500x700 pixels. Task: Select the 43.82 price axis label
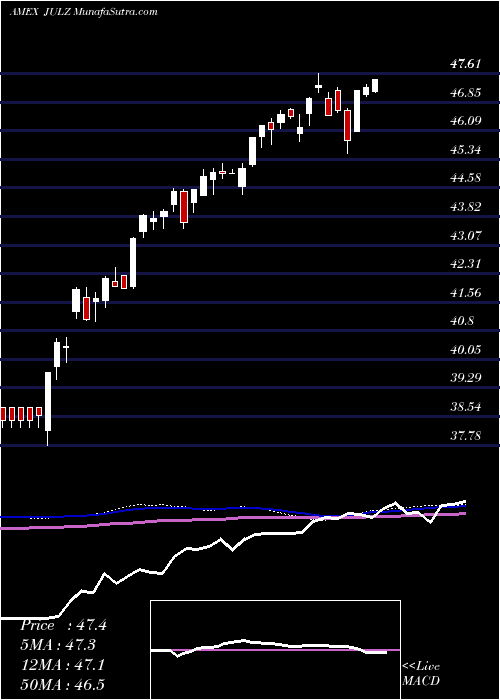pyautogui.click(x=465, y=207)
